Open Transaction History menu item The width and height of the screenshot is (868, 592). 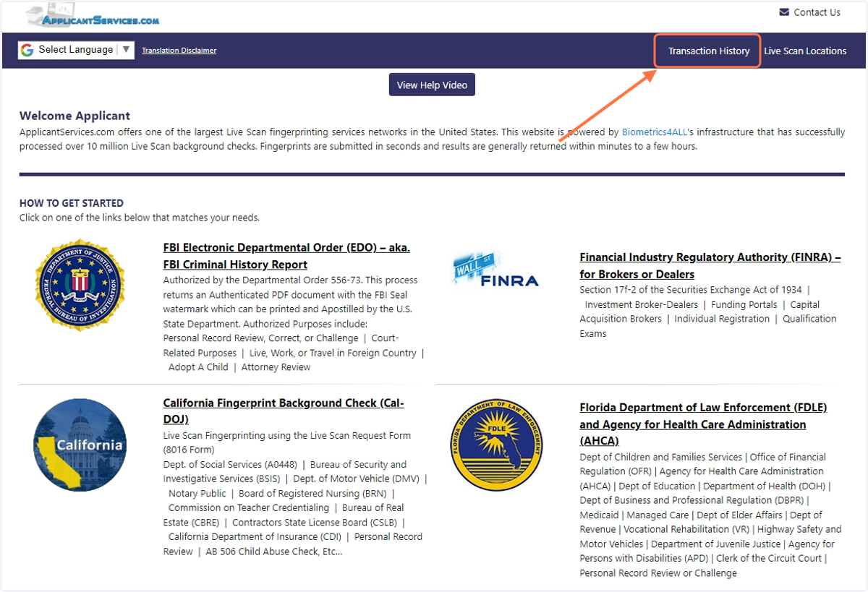click(709, 51)
